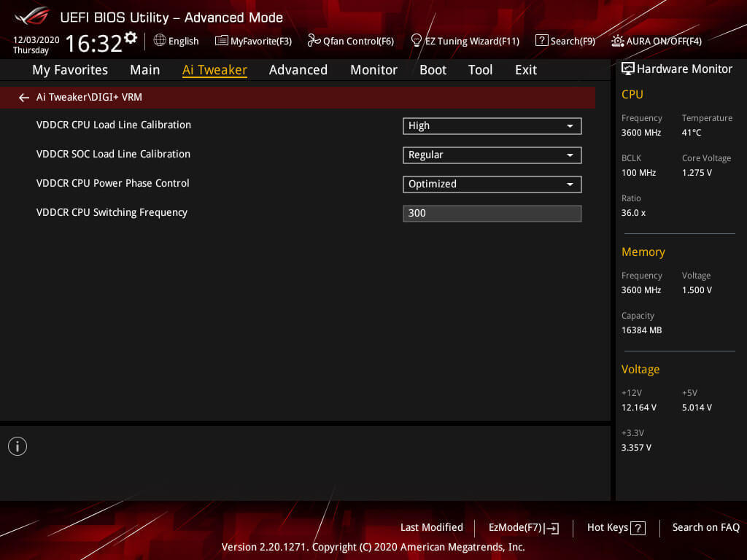Click the Hardware Monitor title
This screenshot has width=747, height=560.
point(684,69)
